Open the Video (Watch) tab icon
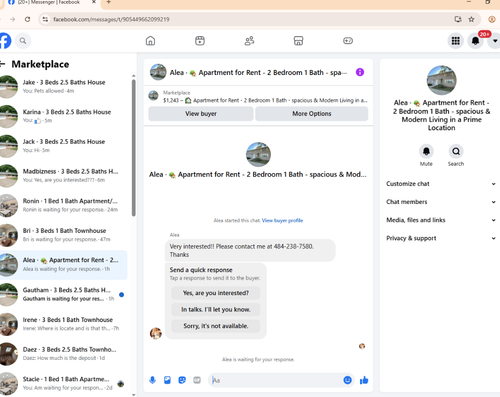 click(x=200, y=41)
